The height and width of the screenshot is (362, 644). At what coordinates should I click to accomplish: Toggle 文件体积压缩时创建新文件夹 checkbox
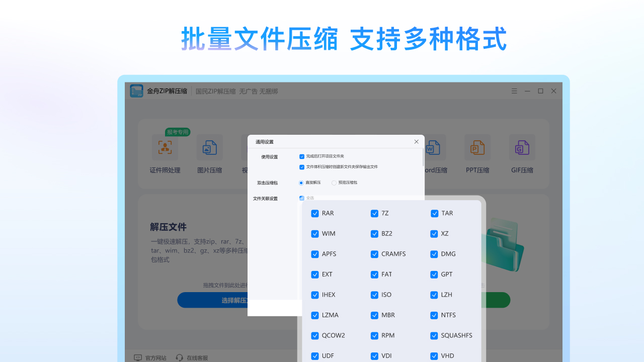[x=302, y=167]
